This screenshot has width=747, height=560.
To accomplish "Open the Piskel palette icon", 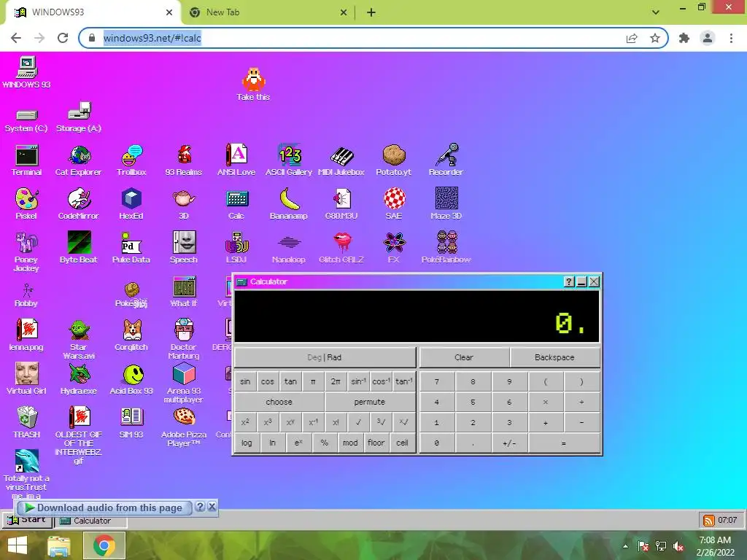I will pyautogui.click(x=26, y=203).
